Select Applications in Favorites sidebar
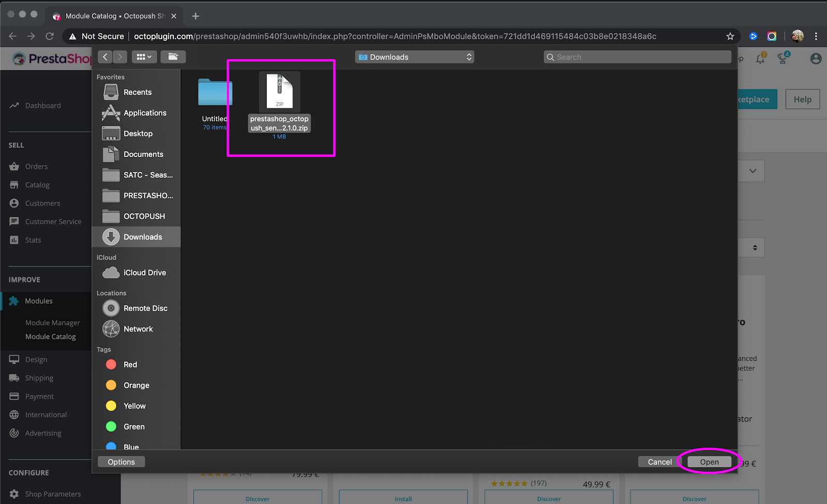The image size is (827, 504). (x=137, y=113)
